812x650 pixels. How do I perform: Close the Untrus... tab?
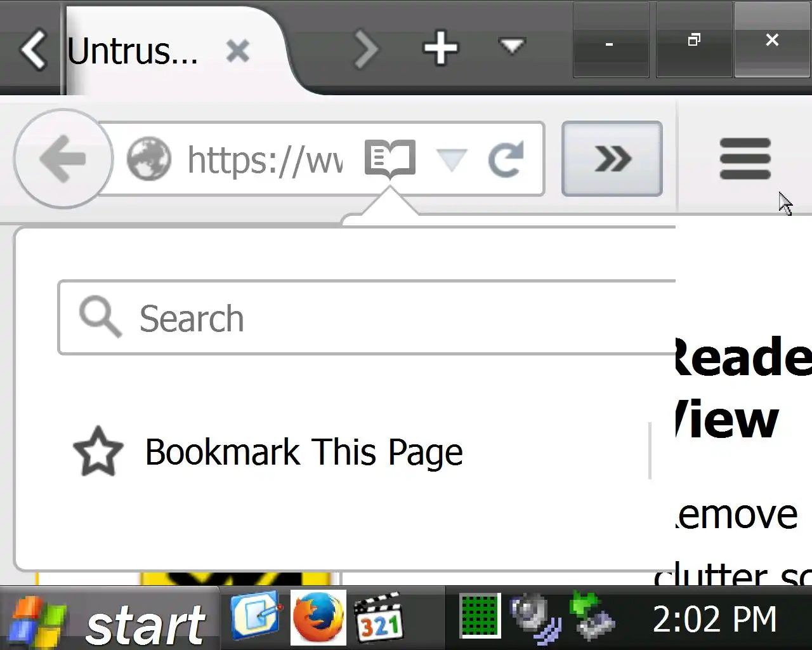click(x=238, y=51)
